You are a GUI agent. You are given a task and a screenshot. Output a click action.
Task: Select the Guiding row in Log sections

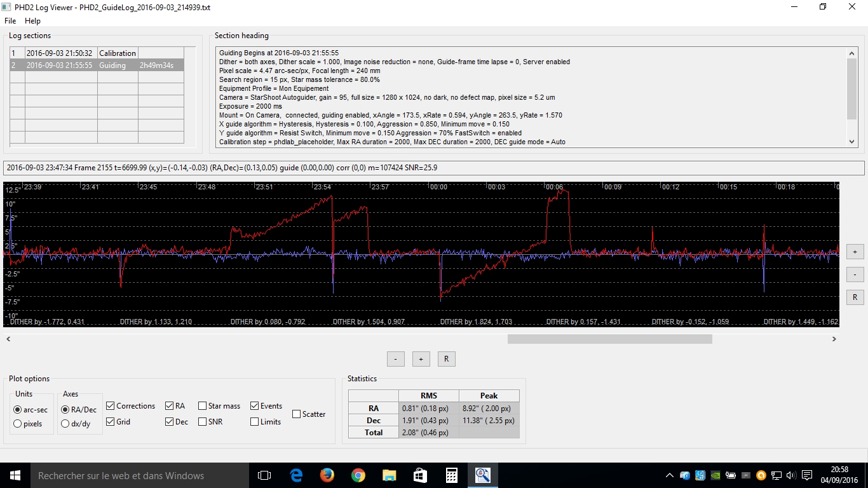(x=97, y=65)
